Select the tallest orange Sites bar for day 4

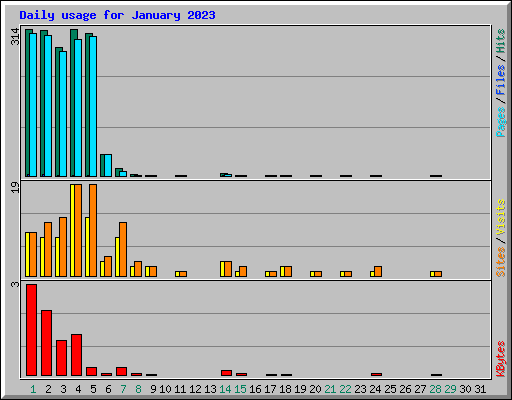[x=78, y=230]
